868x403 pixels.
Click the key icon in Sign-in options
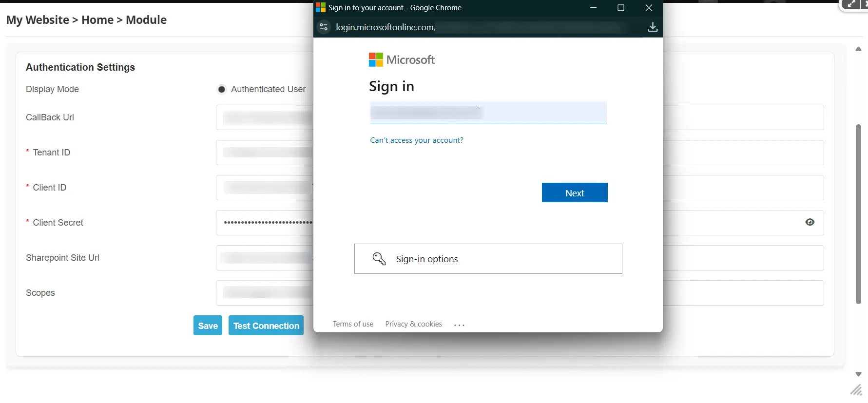pyautogui.click(x=379, y=259)
